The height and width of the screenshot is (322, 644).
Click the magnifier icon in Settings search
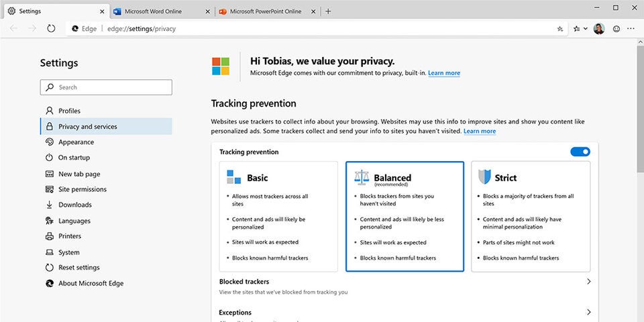tap(50, 87)
